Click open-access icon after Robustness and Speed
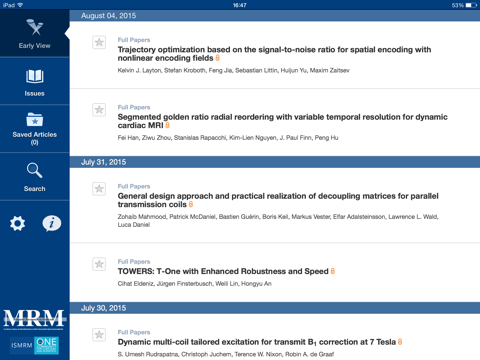 pos(333,271)
